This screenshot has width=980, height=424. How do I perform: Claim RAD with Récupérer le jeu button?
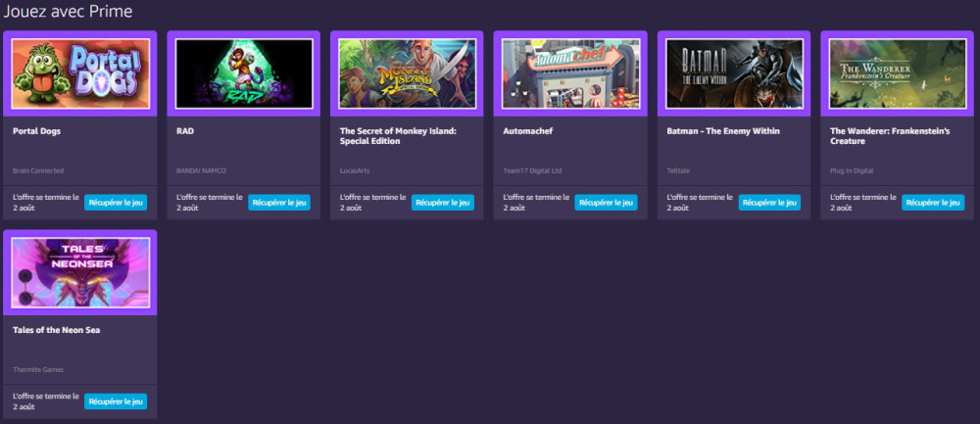(x=279, y=203)
